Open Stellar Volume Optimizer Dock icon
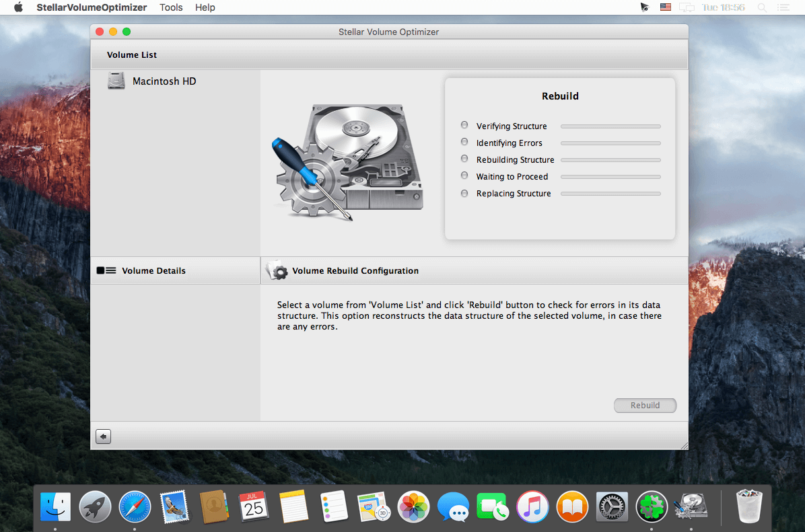This screenshot has width=805, height=532. 691,507
